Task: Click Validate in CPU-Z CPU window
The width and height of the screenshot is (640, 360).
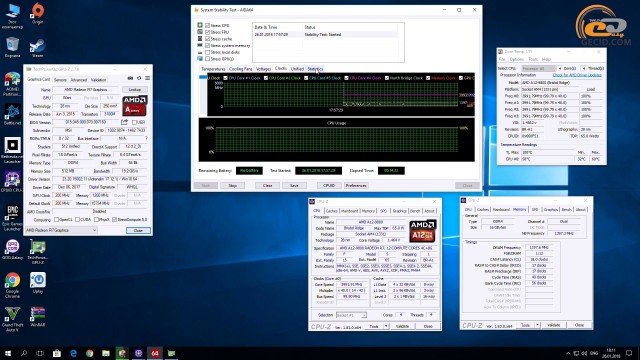Action: (x=402, y=326)
